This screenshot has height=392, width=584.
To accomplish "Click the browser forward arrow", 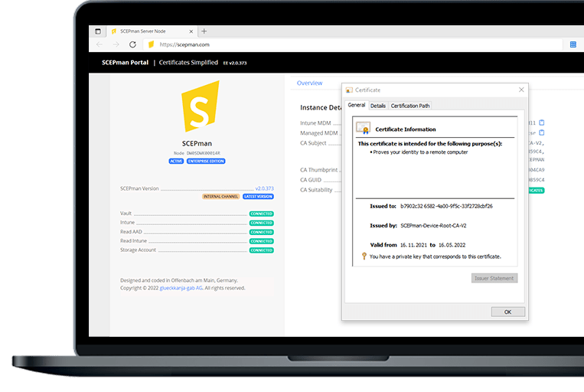I will coord(116,44).
